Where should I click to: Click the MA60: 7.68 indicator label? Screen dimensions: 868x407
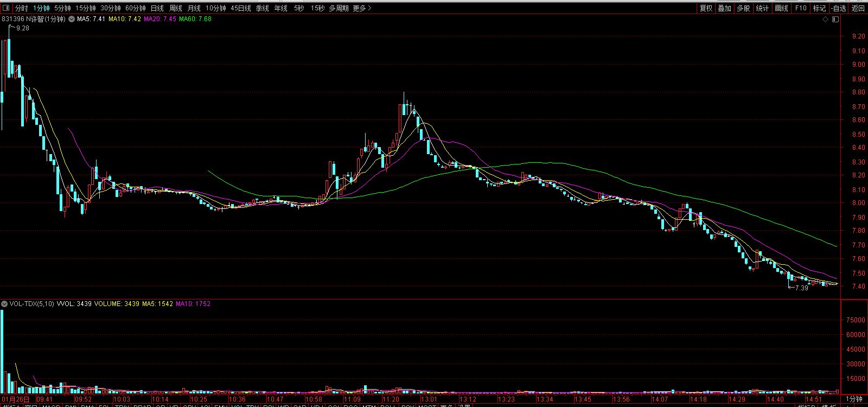point(195,19)
